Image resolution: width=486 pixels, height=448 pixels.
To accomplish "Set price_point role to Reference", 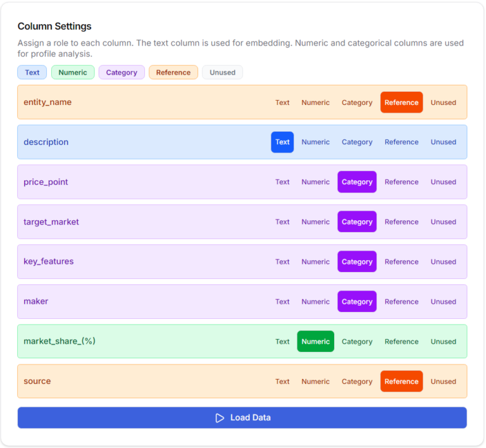I will coord(401,182).
